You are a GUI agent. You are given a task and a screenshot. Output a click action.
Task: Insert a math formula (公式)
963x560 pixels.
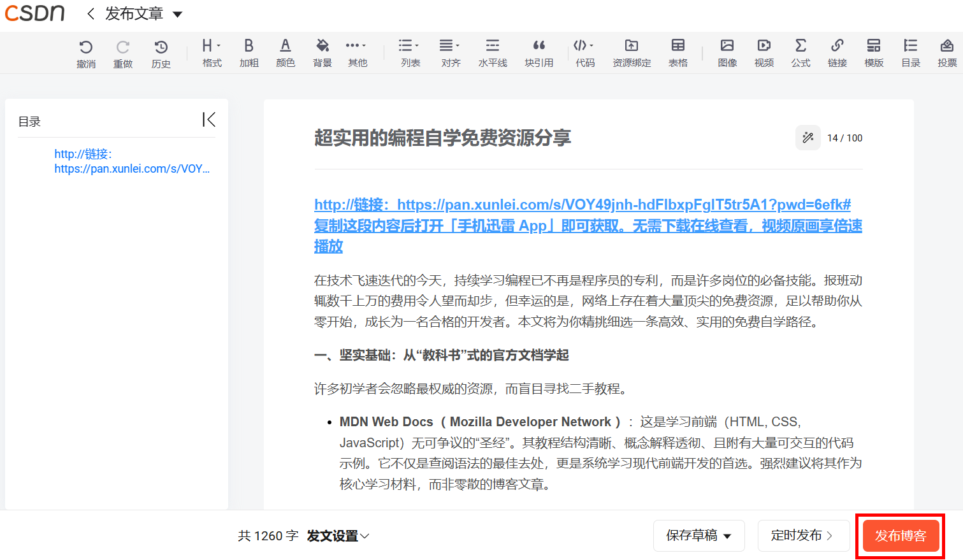800,53
